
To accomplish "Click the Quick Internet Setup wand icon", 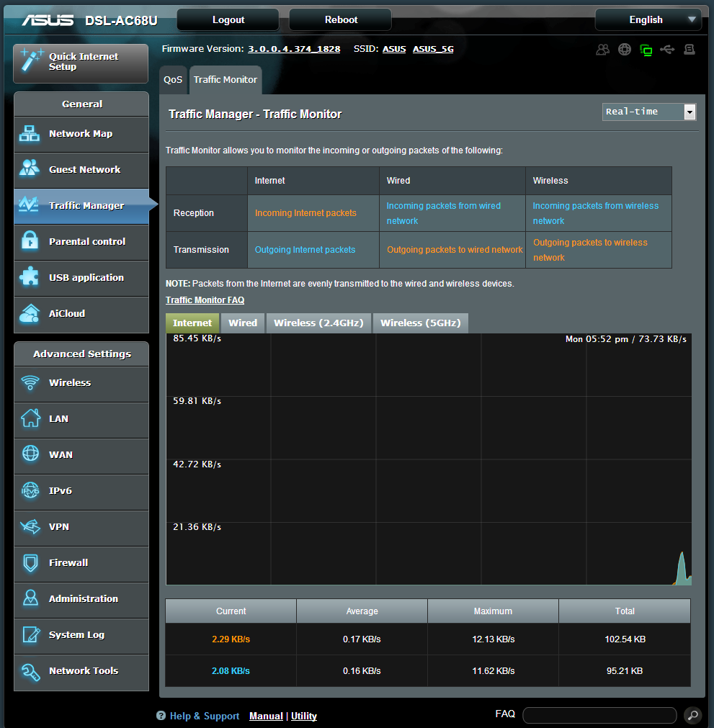I will tap(32, 60).
